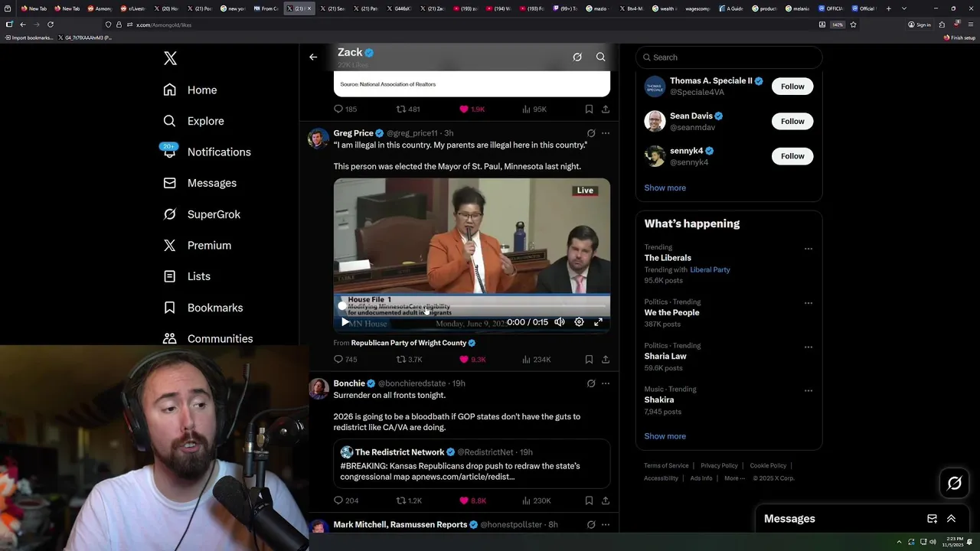Open more options for The Liberals trend
Image resolution: width=980 pixels, height=551 pixels.
808,249
